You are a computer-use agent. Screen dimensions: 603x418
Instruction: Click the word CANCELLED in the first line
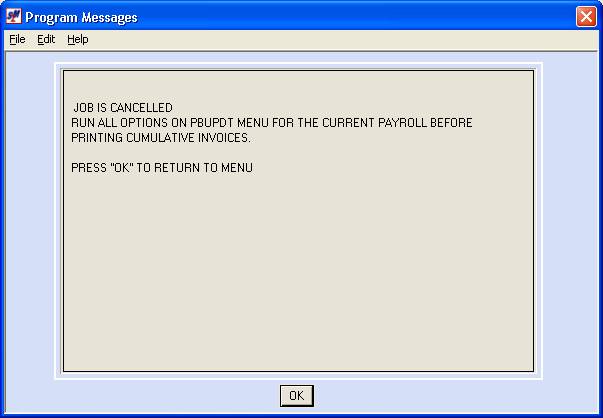141,107
